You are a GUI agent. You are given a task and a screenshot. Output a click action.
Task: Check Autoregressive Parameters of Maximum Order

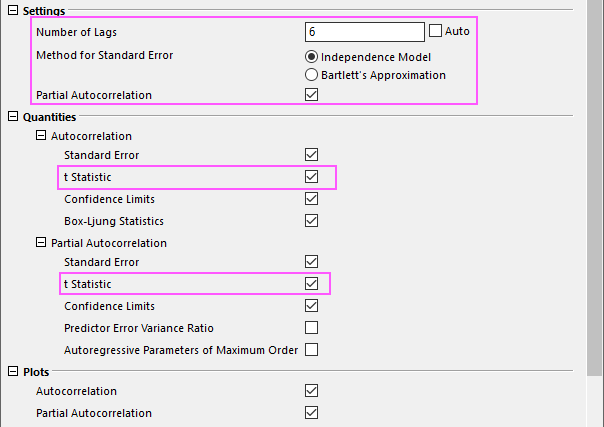pyautogui.click(x=311, y=350)
